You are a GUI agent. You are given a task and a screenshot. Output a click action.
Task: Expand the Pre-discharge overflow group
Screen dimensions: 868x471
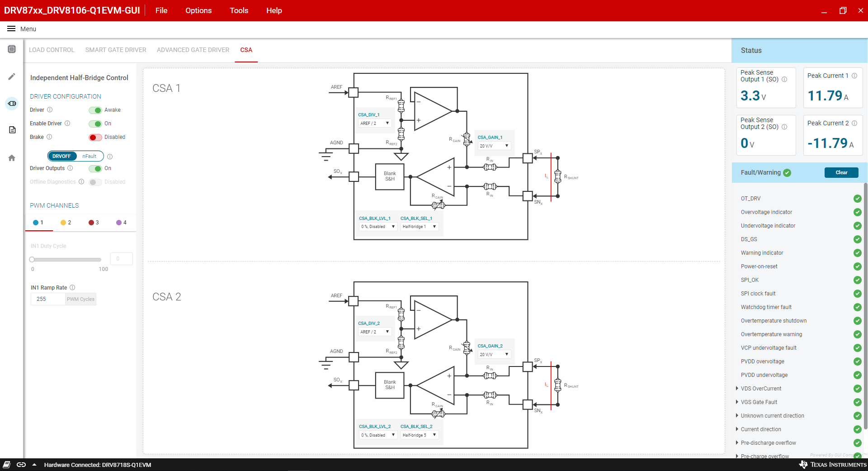737,443
